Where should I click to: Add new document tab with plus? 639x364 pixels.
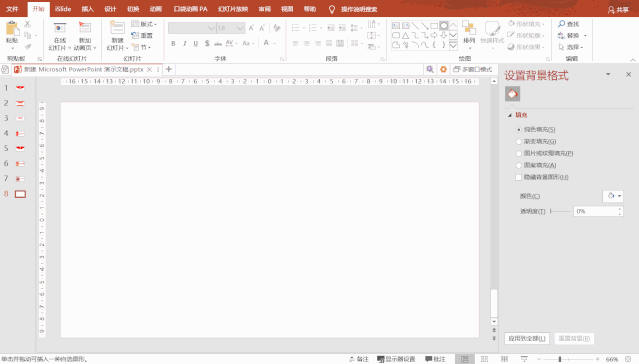coord(169,69)
